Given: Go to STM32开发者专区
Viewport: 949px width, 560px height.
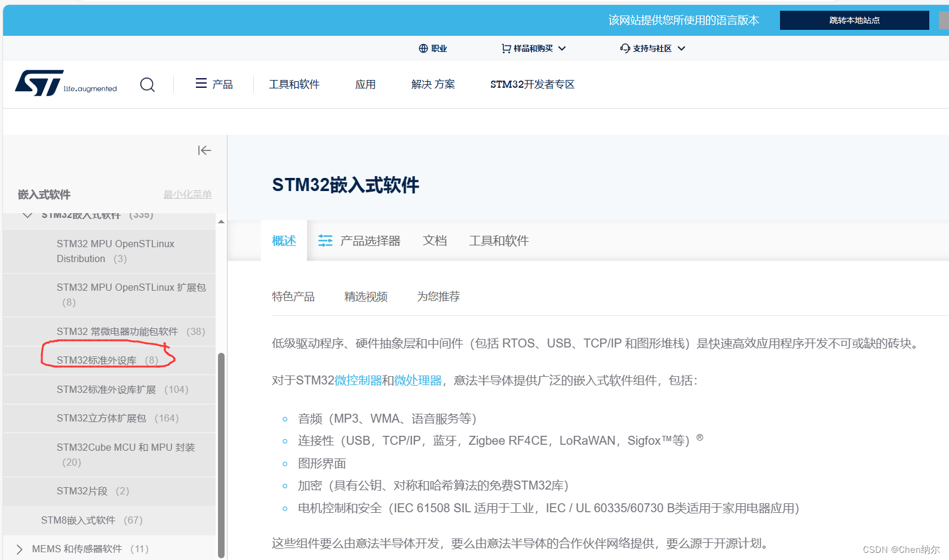Looking at the screenshot, I should click(532, 84).
